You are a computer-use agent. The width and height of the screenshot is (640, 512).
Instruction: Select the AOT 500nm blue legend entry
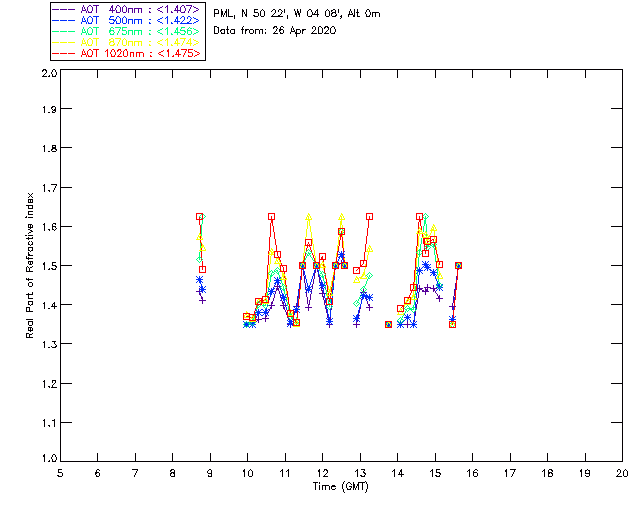point(127,20)
